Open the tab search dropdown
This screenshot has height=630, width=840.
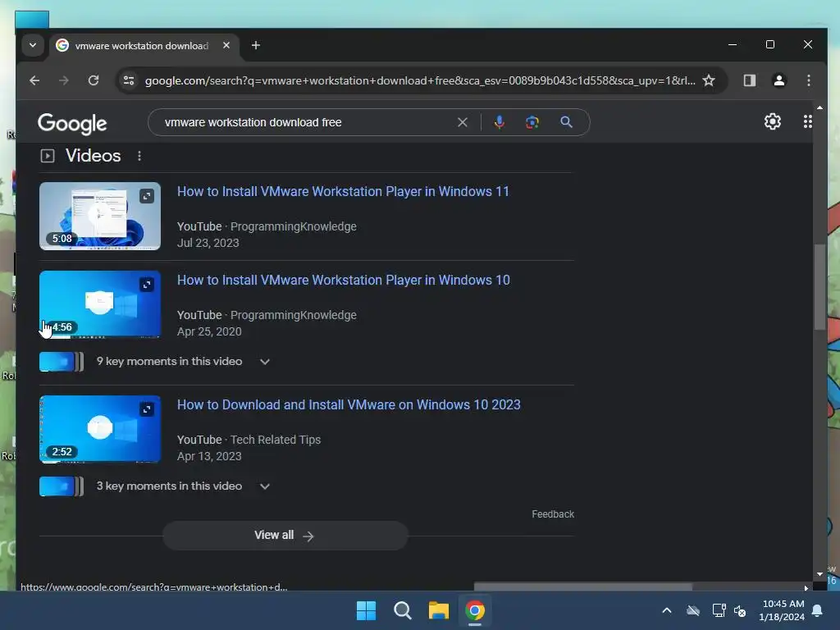pos(33,45)
